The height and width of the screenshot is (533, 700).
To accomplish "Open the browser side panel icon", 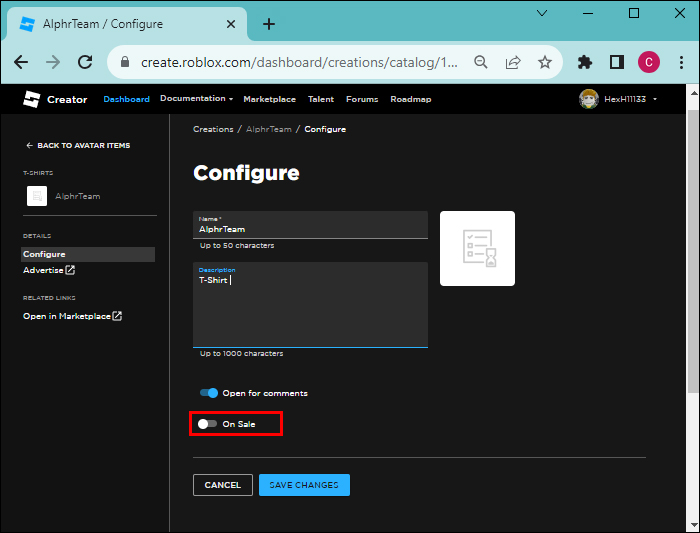I will 616,62.
